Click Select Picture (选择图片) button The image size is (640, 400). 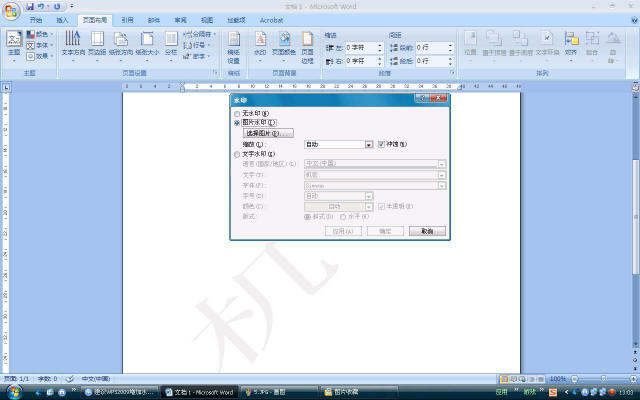click(268, 133)
